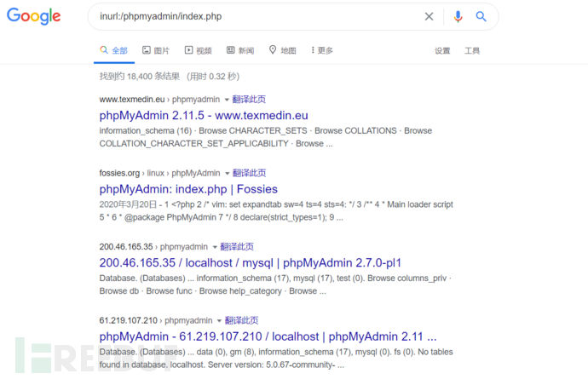Open 200.46.165.35 / localhost / mysql result
This screenshot has height=379, width=588.
[x=251, y=263]
